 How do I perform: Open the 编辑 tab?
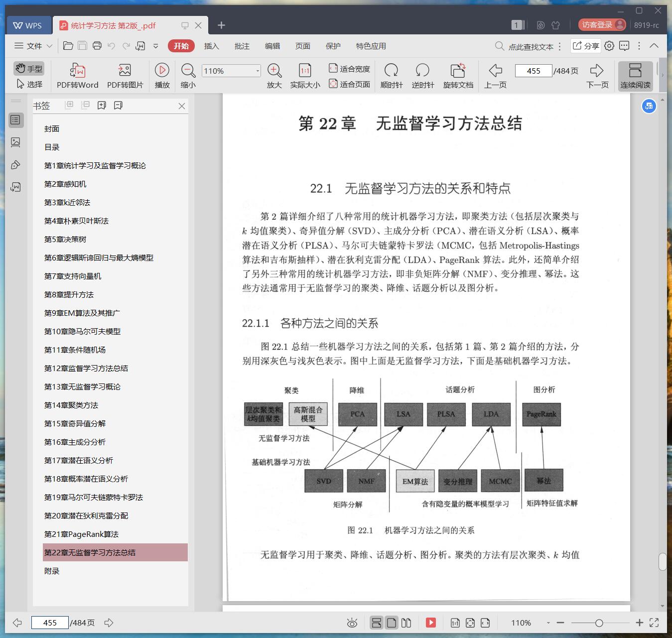(x=272, y=46)
